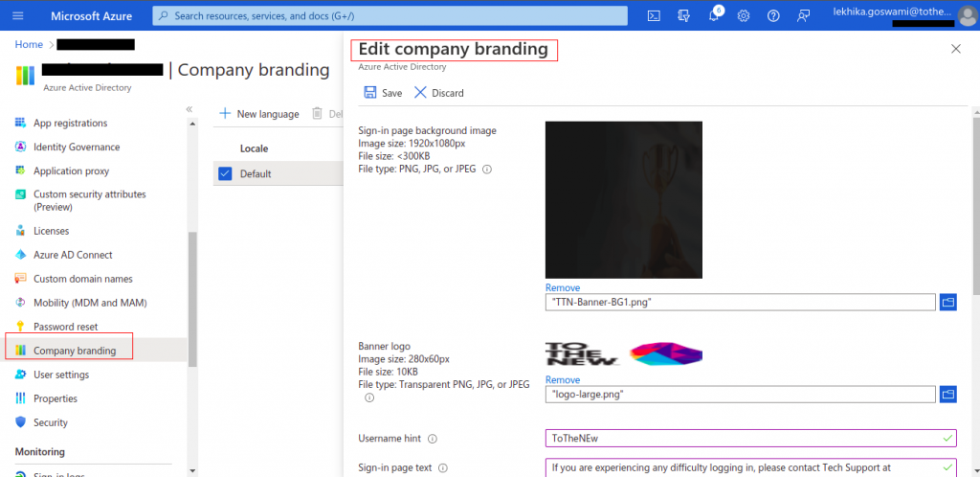
Task: Click the Username hint field ToTheNEw
Action: (x=750, y=439)
